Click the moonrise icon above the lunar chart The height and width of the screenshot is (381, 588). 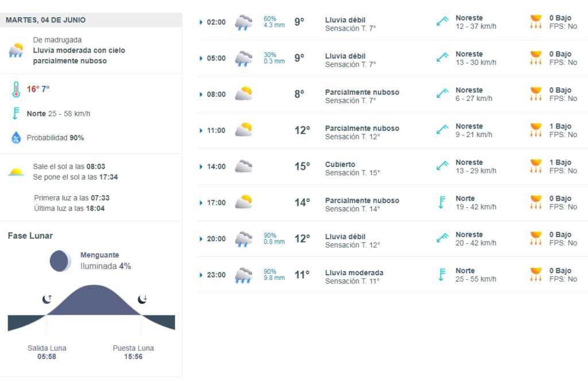click(47, 299)
